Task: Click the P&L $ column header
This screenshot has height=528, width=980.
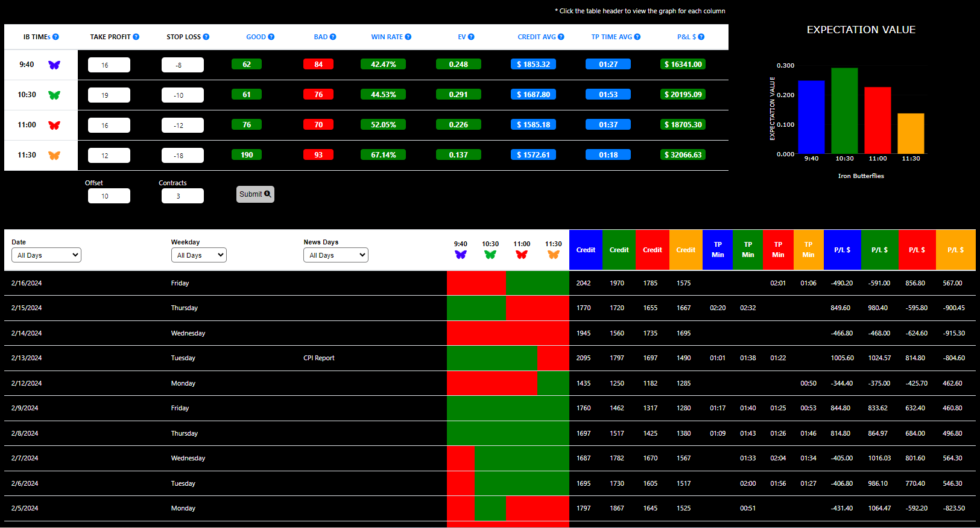Action: 686,37
